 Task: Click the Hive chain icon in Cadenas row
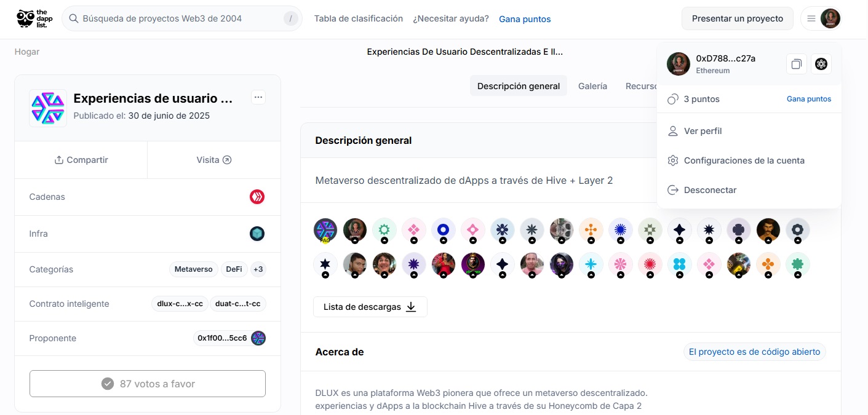[257, 197]
